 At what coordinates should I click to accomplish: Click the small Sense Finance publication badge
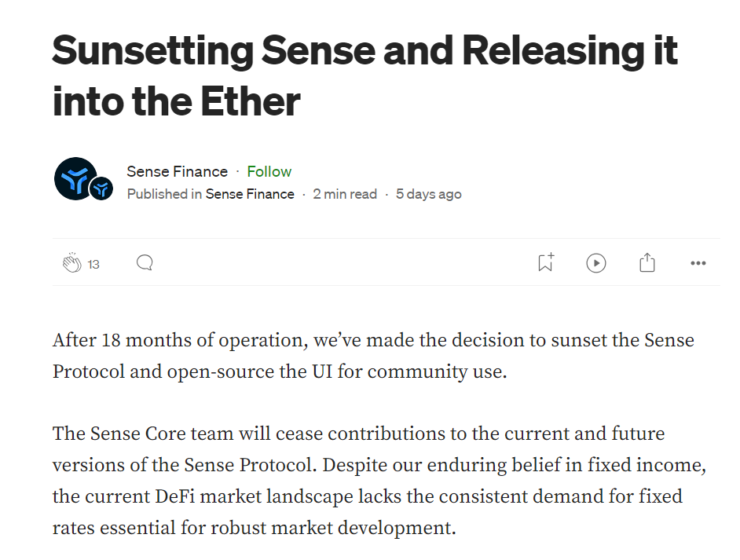(x=101, y=188)
